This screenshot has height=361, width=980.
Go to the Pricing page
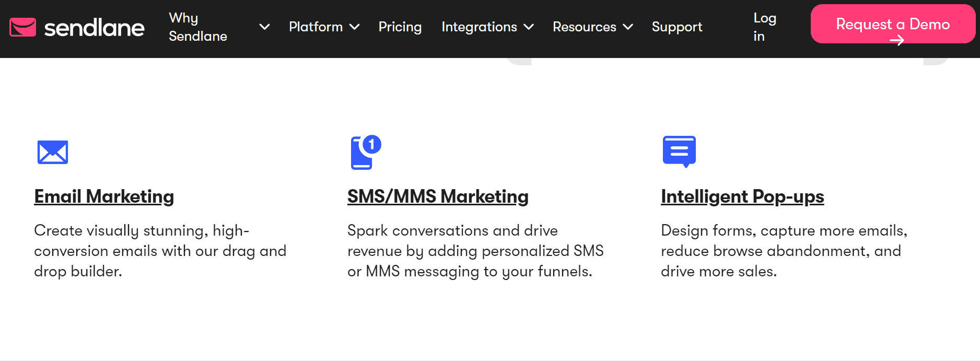coord(400,27)
